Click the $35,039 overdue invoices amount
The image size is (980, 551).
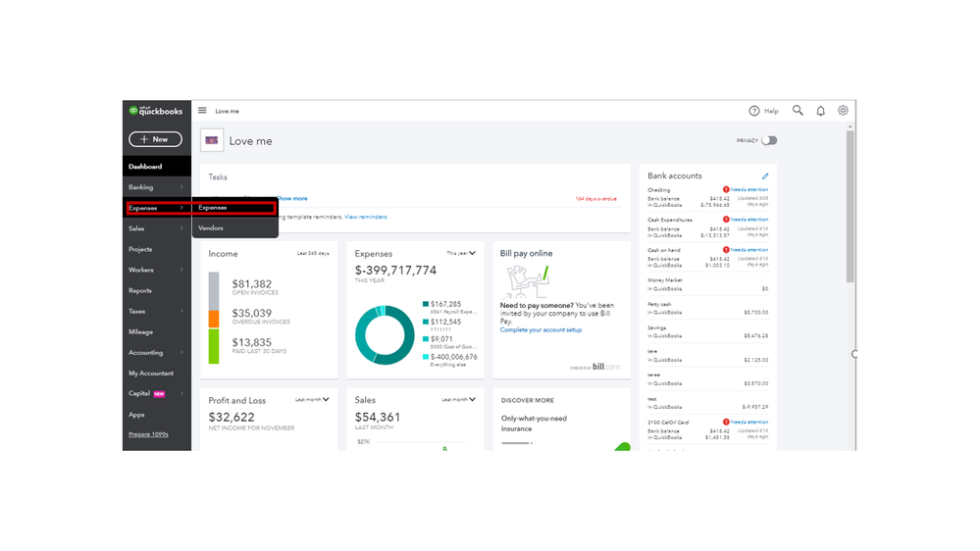click(x=252, y=313)
